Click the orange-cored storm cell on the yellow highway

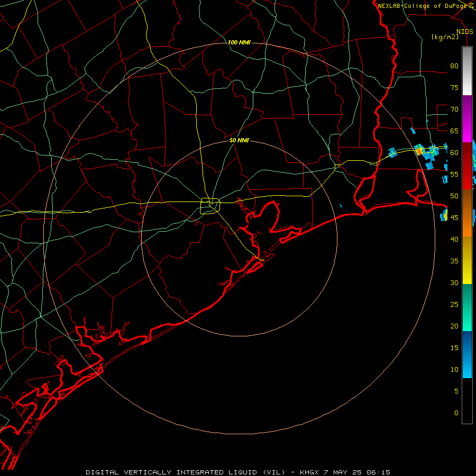click(x=420, y=150)
